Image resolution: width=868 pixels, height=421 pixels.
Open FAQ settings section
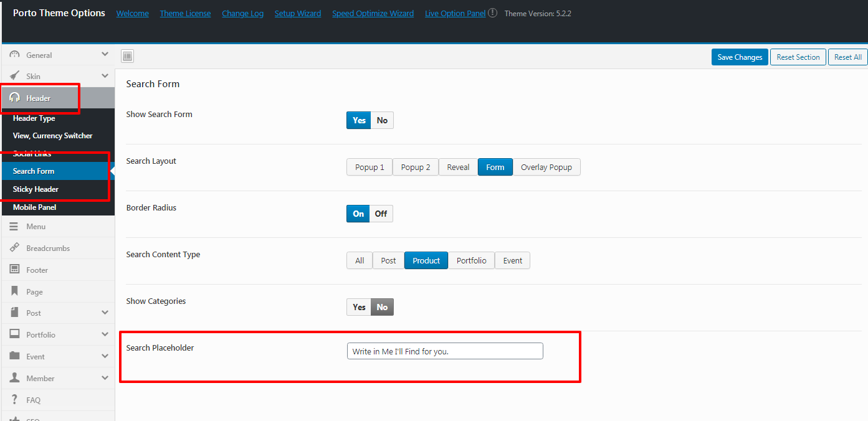(x=57, y=400)
